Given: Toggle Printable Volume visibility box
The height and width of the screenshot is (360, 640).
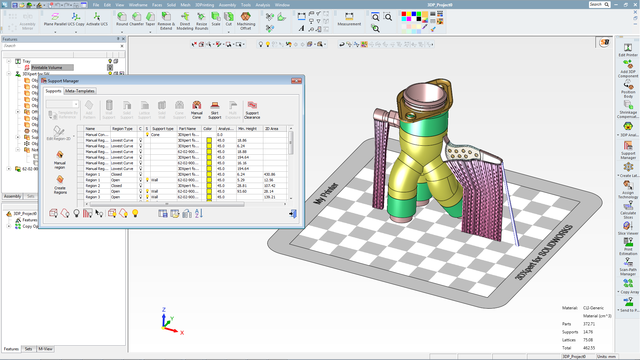Looking at the screenshot, I should (x=110, y=67).
